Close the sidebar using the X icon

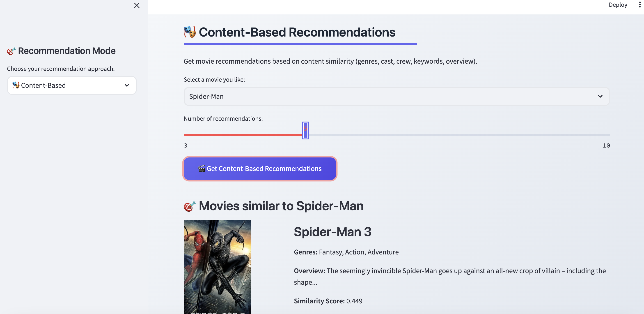click(x=137, y=5)
